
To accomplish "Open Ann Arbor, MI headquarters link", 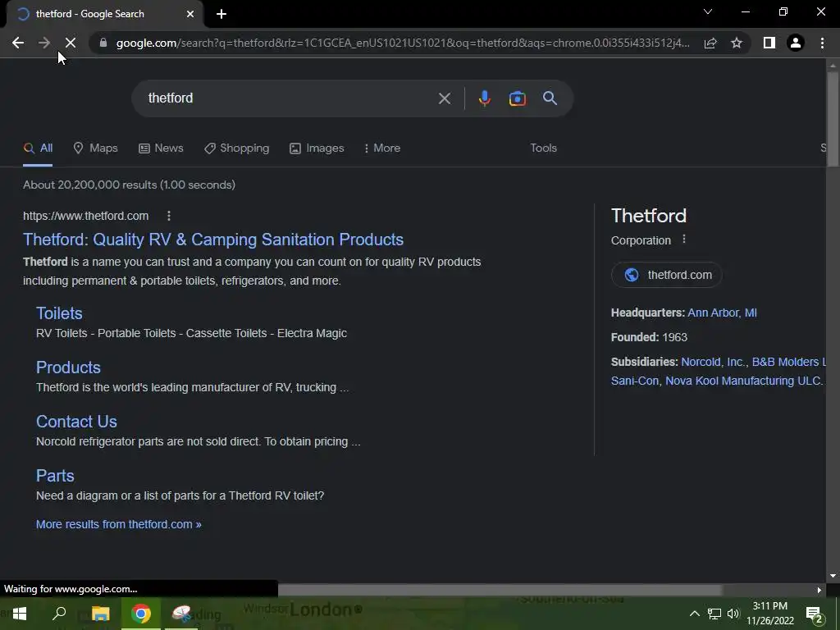I will (x=722, y=313).
